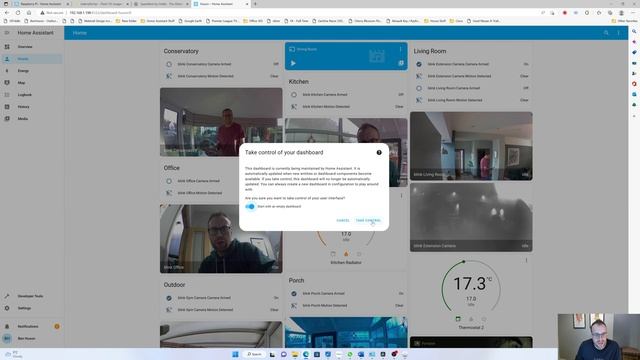Viewport: 640px width, 360px height.
Task: Click the taskbar Search box
Action: point(253,354)
